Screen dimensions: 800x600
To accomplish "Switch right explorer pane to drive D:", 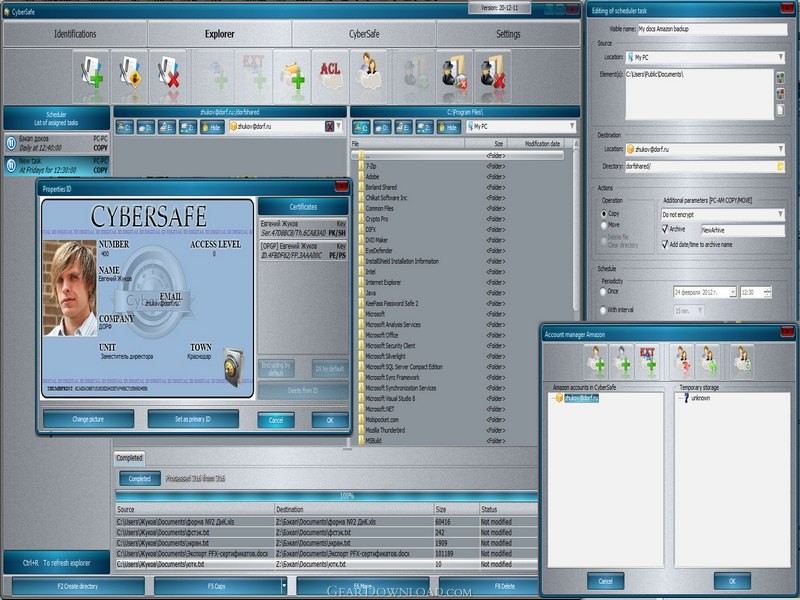I will click(382, 127).
